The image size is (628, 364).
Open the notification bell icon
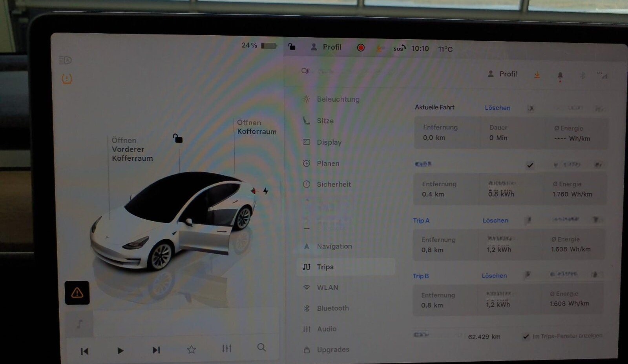[560, 75]
